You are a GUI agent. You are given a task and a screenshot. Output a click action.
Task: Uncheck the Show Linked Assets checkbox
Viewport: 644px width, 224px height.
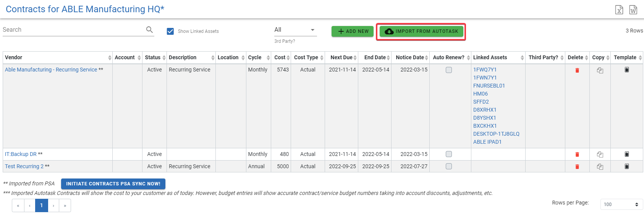[170, 31]
